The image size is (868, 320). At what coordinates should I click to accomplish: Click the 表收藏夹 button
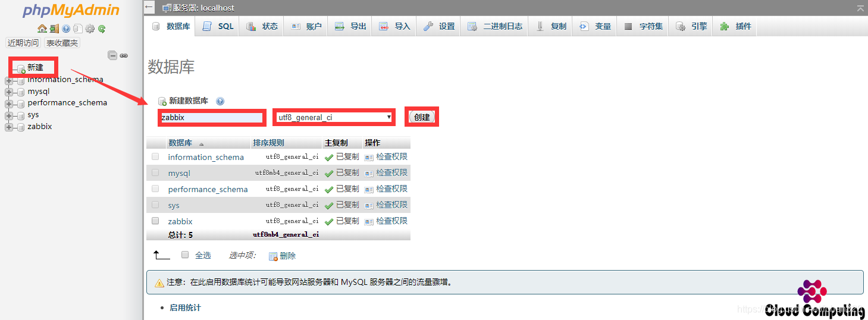click(x=62, y=43)
